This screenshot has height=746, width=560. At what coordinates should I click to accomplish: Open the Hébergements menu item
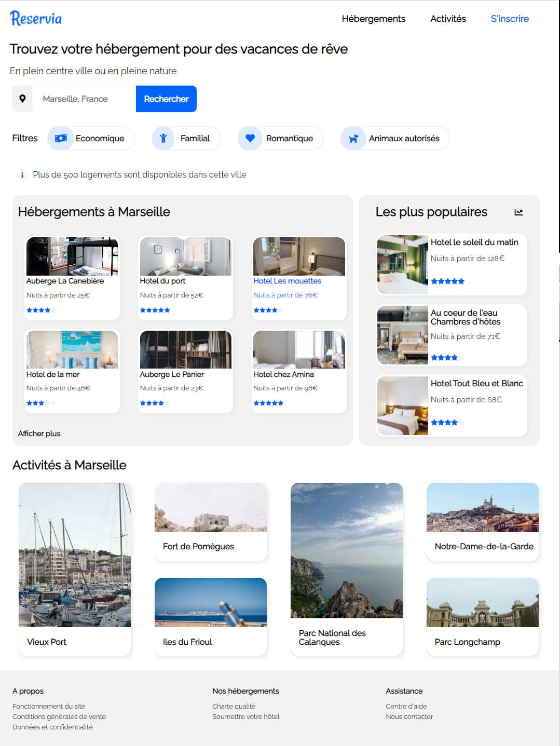373,19
